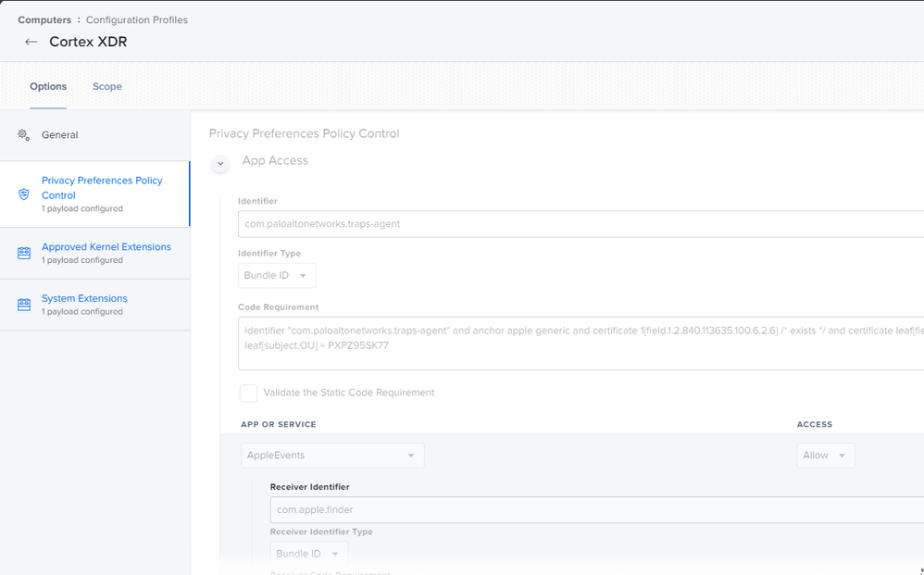
Task: Click the Identifier input field
Action: click(x=581, y=224)
